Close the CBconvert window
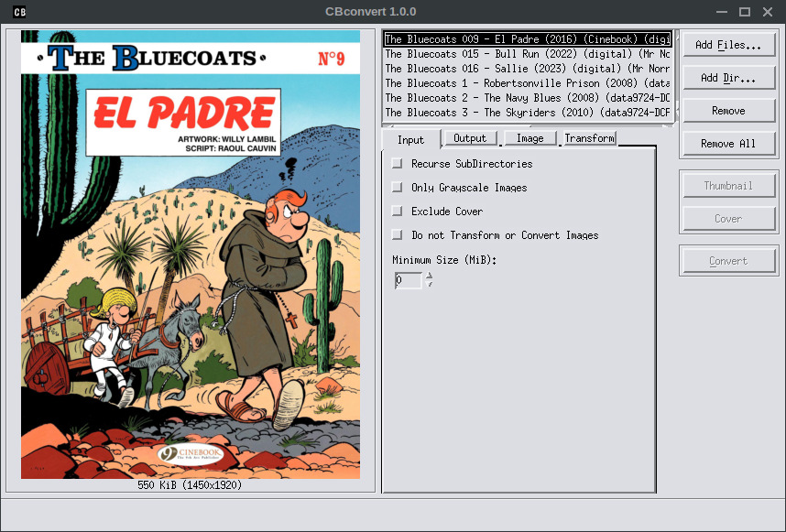The height and width of the screenshot is (532, 786). coord(768,12)
